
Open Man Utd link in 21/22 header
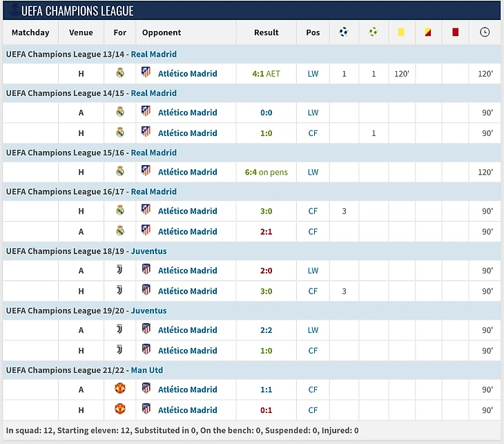click(146, 370)
